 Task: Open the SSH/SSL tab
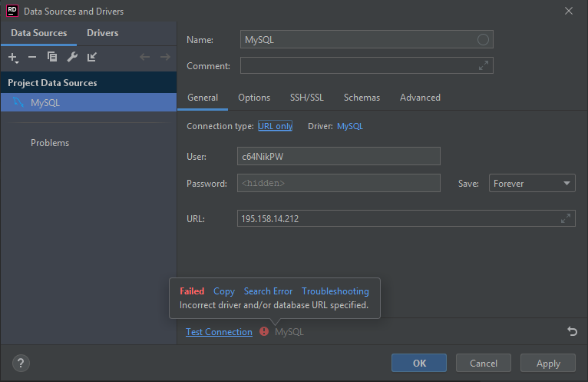coord(306,98)
